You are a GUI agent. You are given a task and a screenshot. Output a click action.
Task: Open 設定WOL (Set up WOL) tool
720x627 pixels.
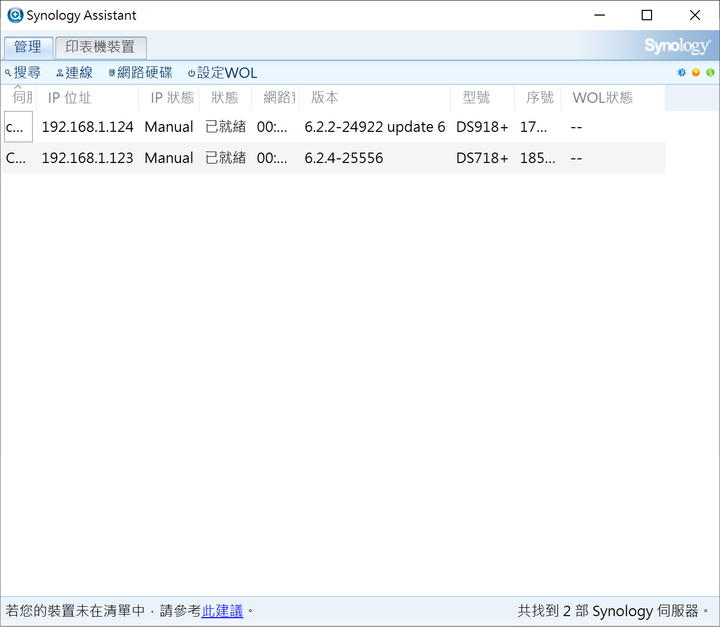tap(223, 73)
